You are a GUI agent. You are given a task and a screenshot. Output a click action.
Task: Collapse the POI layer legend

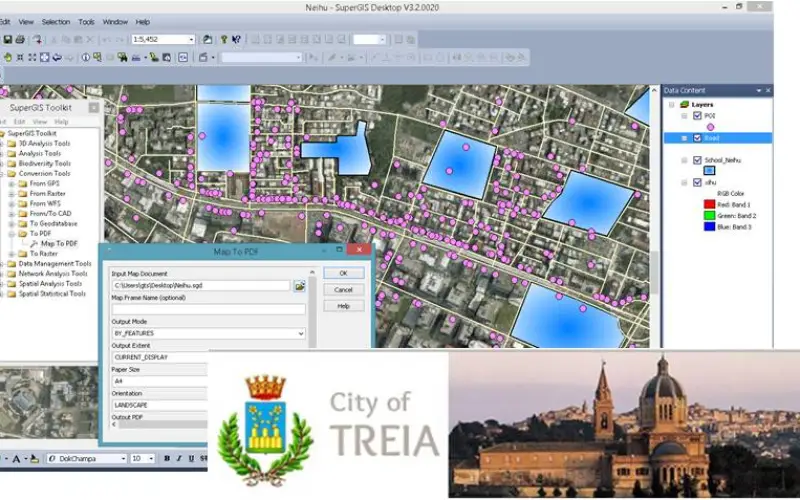[684, 116]
